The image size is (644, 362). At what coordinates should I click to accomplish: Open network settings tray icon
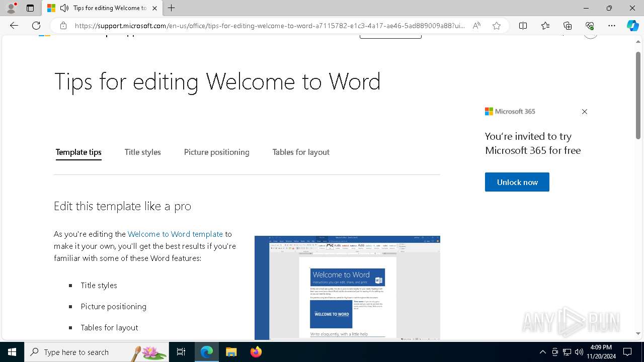coord(567,352)
